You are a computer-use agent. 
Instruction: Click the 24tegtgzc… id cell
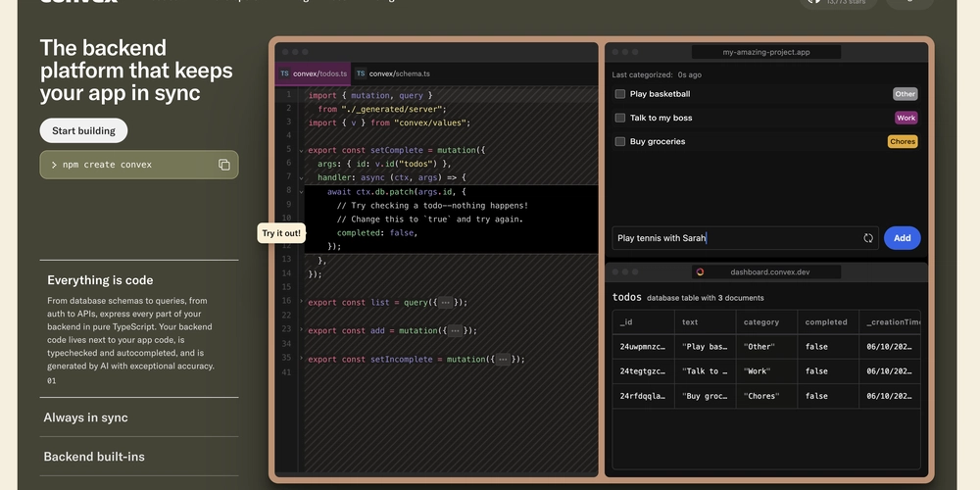click(643, 371)
